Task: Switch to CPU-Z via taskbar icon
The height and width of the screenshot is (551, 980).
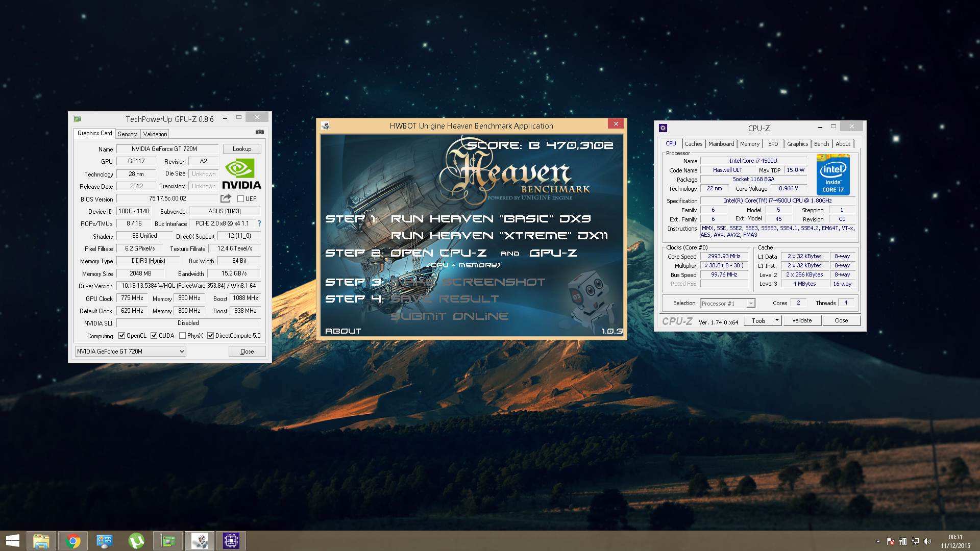Action: pos(231,541)
